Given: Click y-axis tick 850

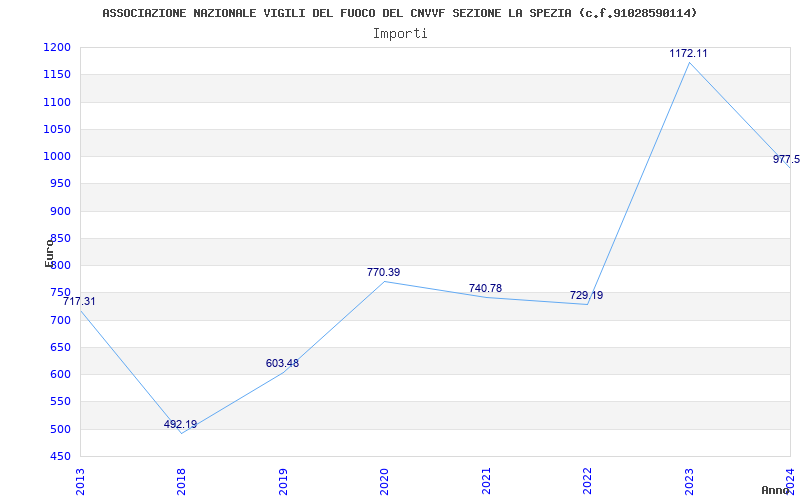Looking at the screenshot, I should click(x=60, y=239).
